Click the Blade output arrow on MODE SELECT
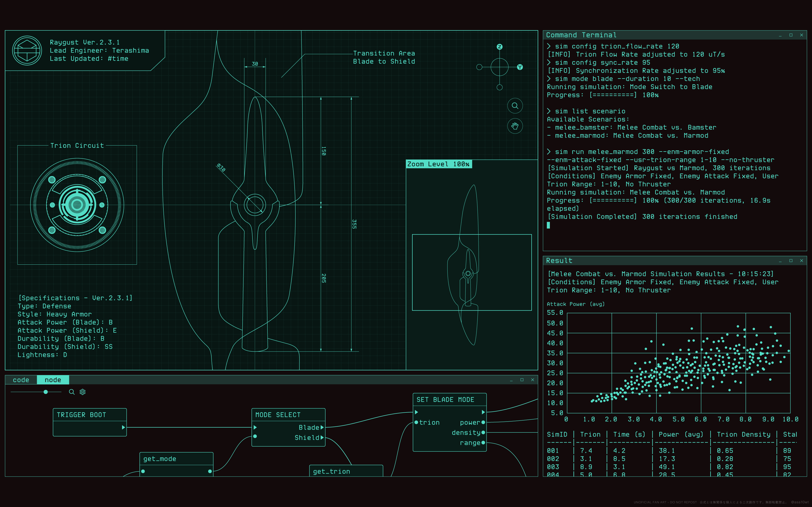This screenshot has width=812, height=507. click(322, 427)
